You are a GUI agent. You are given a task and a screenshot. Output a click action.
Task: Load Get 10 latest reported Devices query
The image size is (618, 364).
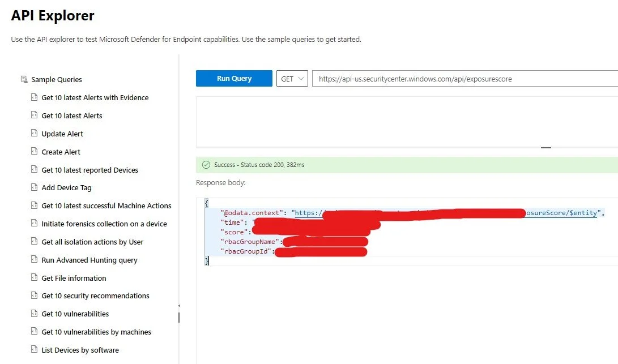[90, 170]
